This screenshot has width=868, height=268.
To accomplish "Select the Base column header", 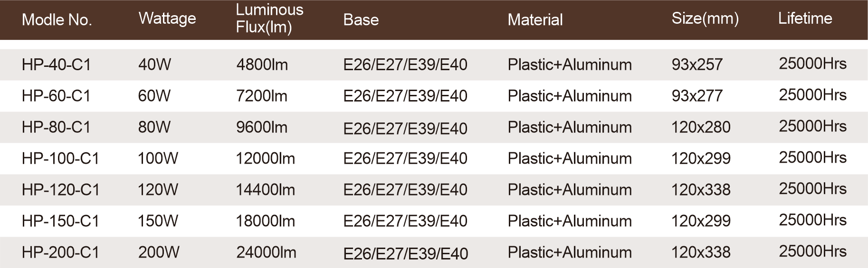I will (361, 19).
